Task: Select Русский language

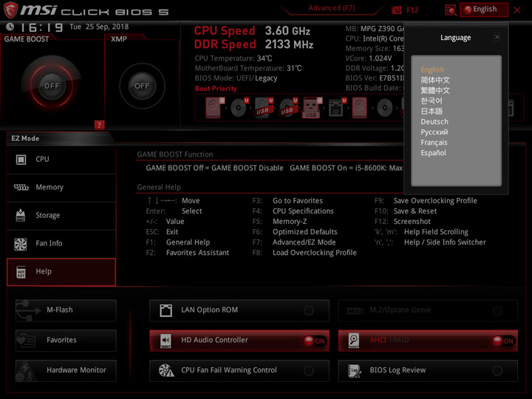Action: click(434, 132)
